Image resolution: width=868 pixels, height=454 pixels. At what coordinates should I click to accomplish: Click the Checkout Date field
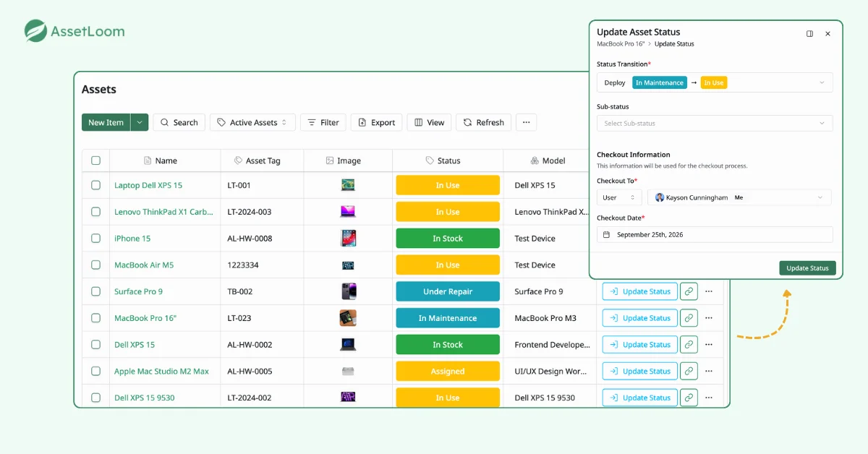coord(715,234)
